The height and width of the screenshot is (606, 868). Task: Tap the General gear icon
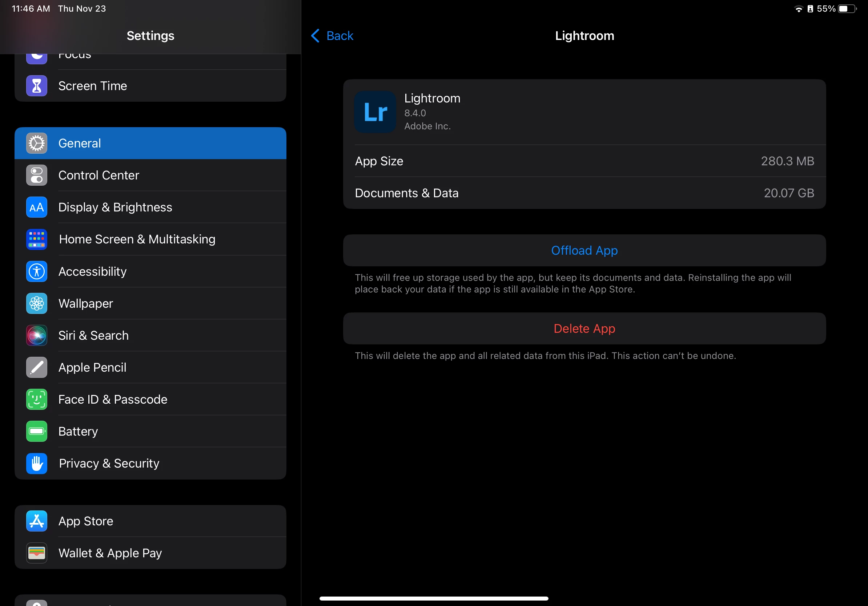[37, 143]
